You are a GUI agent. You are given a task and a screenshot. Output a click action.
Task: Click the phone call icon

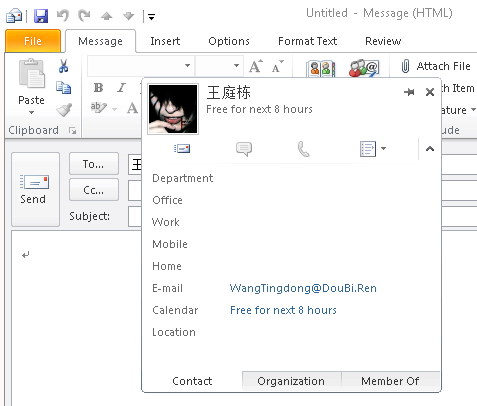click(303, 149)
